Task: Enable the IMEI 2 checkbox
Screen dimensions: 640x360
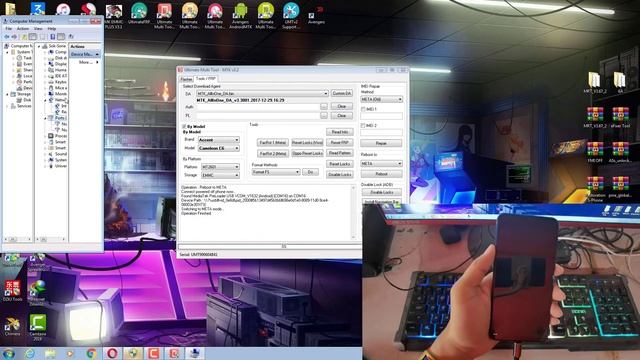Action: click(363, 126)
